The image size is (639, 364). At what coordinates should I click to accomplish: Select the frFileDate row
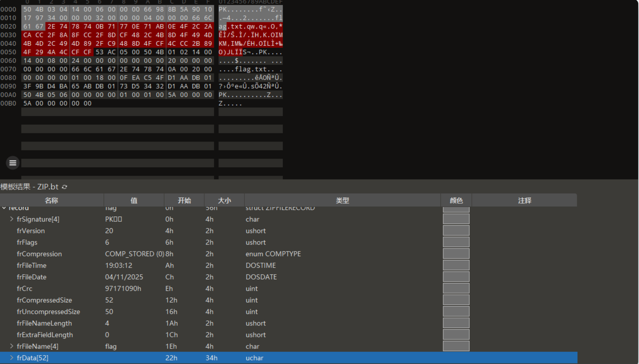31,277
